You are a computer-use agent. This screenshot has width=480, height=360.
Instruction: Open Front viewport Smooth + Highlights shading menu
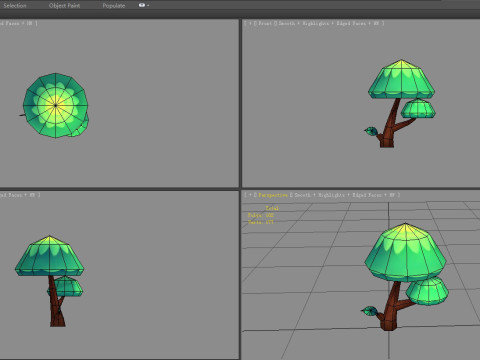coord(304,23)
